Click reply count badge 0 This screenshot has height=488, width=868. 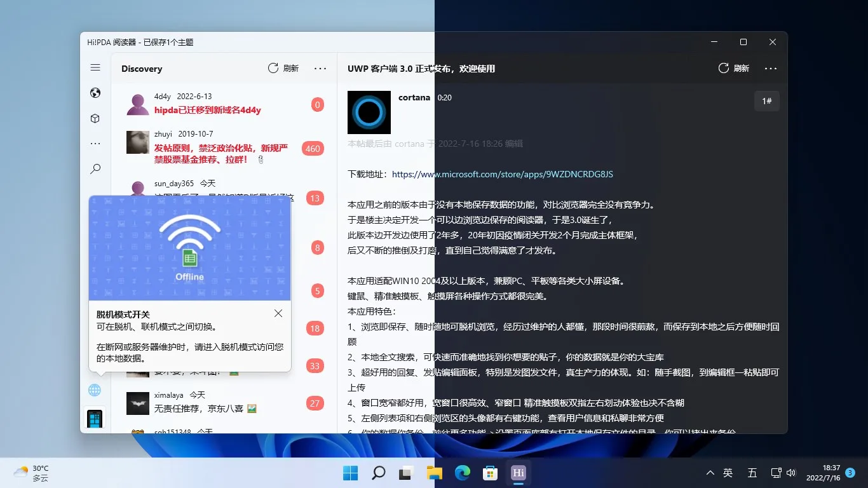(x=318, y=104)
